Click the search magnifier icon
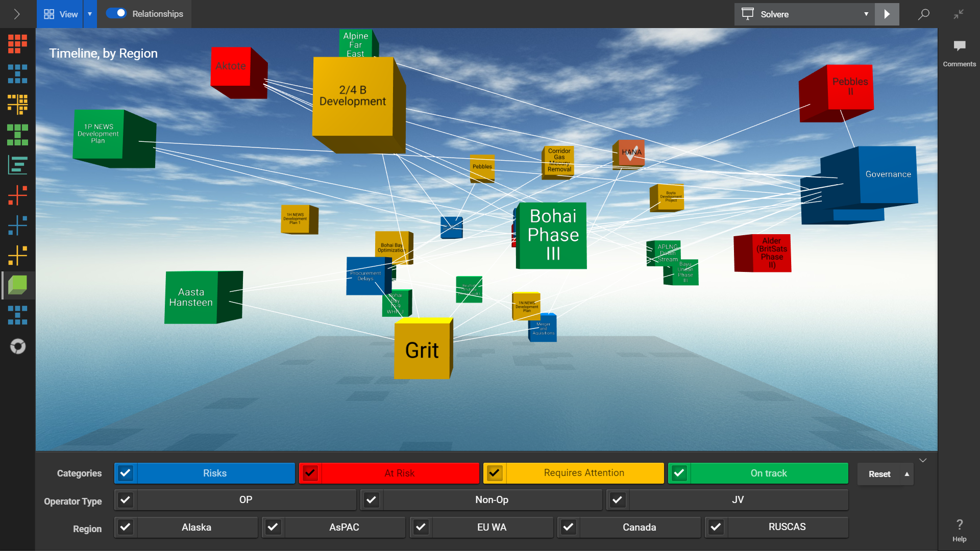This screenshot has width=980, height=551. click(923, 14)
